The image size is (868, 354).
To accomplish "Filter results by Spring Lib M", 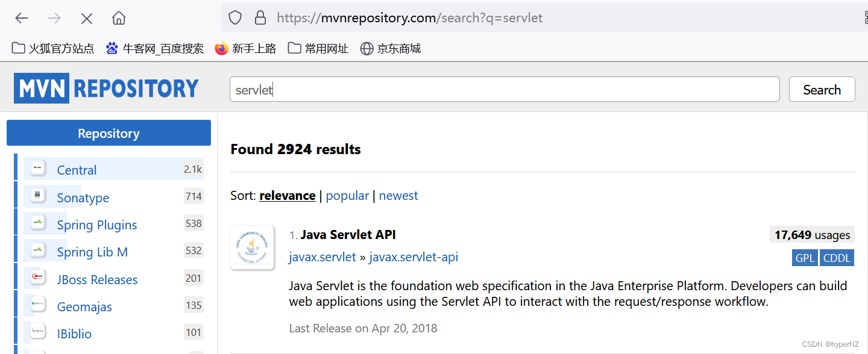I will tap(92, 252).
